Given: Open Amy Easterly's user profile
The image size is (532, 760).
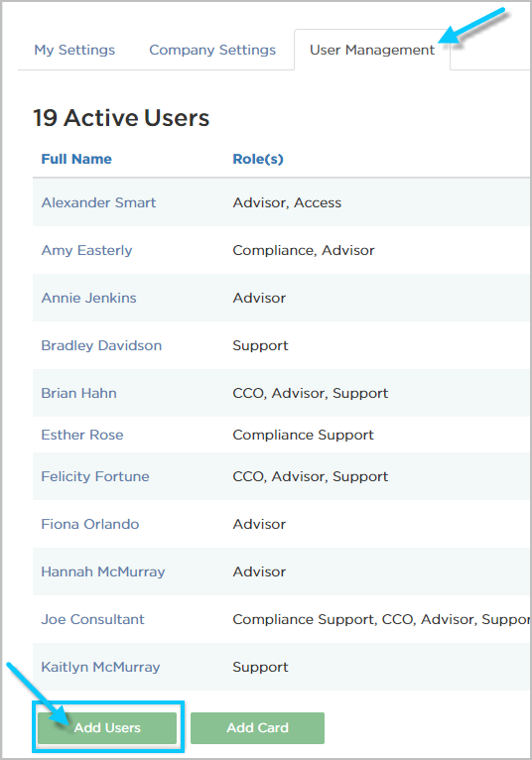Looking at the screenshot, I should click(x=86, y=251).
